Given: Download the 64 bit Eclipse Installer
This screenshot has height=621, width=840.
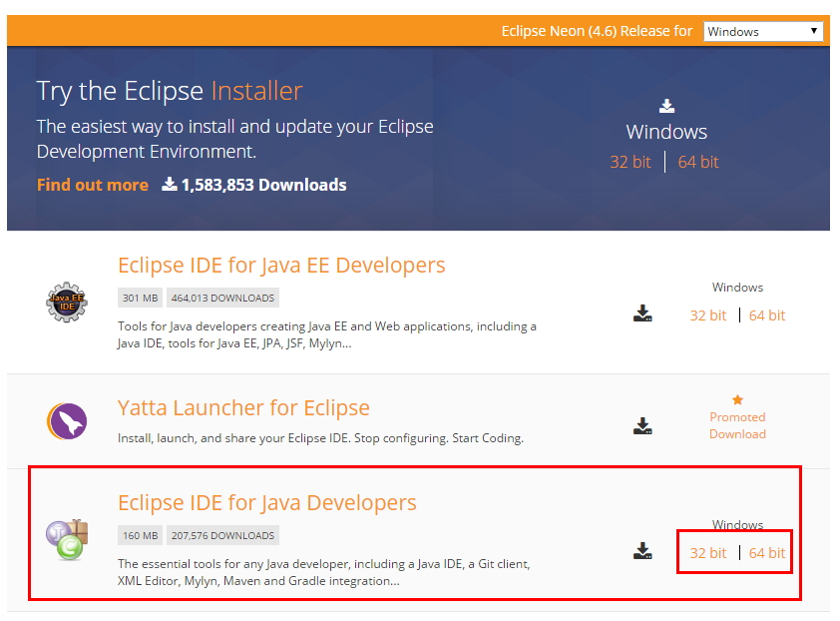Looking at the screenshot, I should [698, 162].
